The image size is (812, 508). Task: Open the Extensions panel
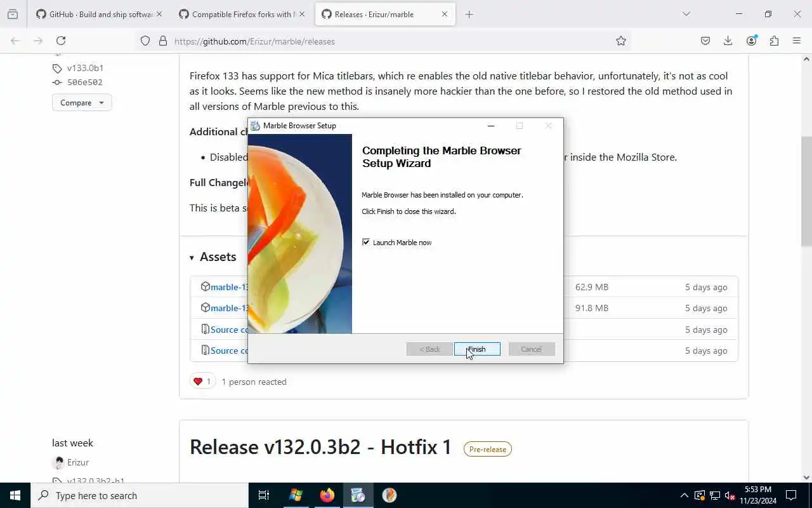[774, 41]
